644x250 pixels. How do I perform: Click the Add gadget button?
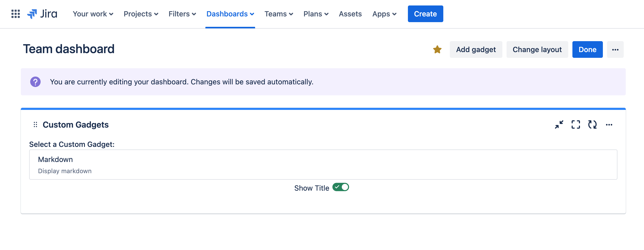click(x=476, y=49)
